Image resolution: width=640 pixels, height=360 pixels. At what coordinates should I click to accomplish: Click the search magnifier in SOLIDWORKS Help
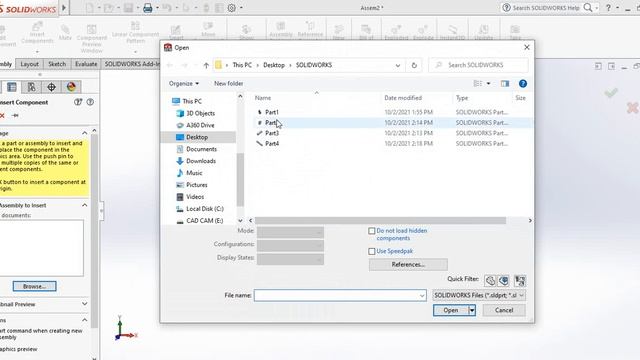[x=588, y=7]
